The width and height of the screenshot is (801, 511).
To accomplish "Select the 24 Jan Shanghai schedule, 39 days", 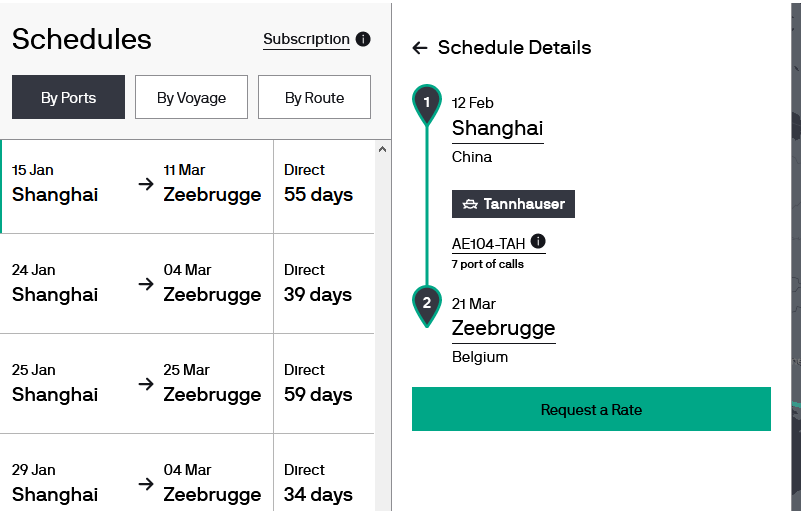I will [187, 284].
